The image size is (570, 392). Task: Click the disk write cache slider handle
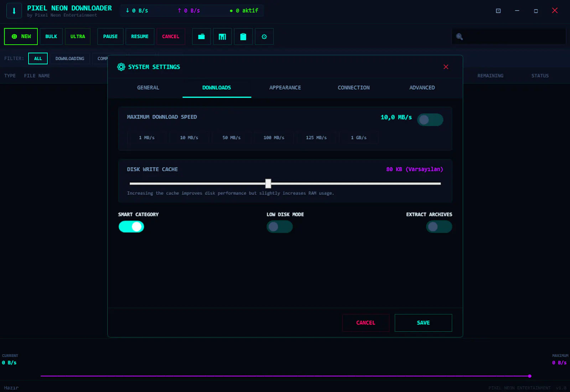[268, 184]
